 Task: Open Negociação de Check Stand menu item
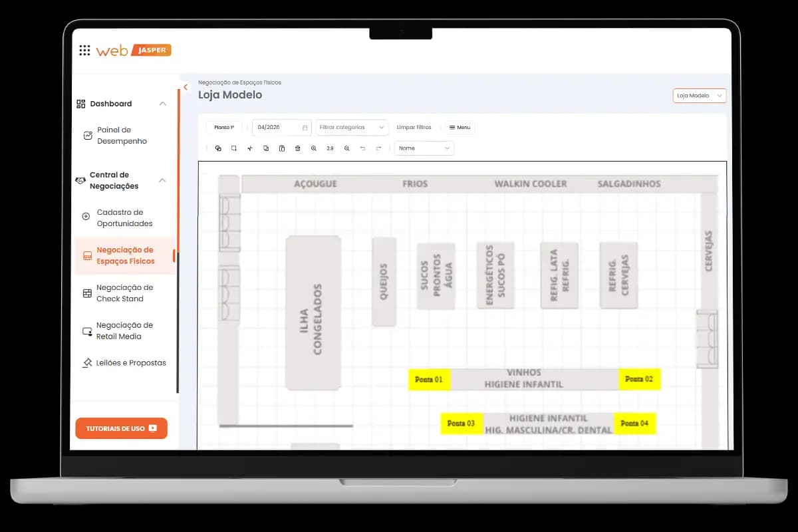point(124,293)
